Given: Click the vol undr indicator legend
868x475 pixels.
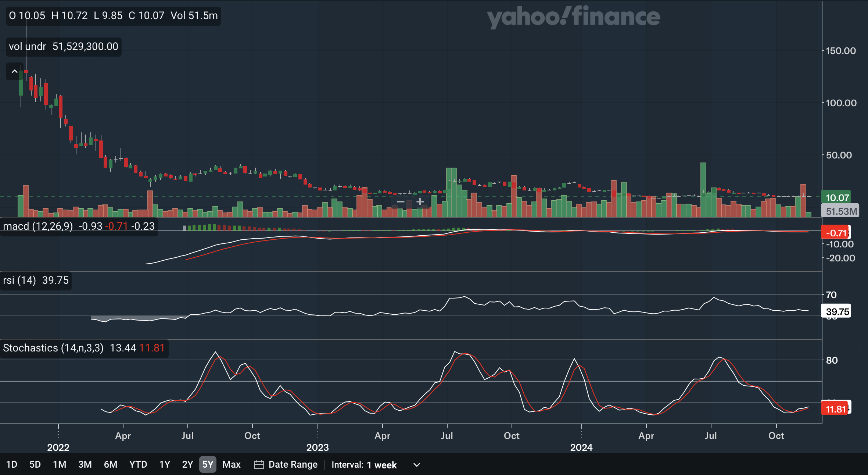Looking at the screenshot, I should point(27,47).
